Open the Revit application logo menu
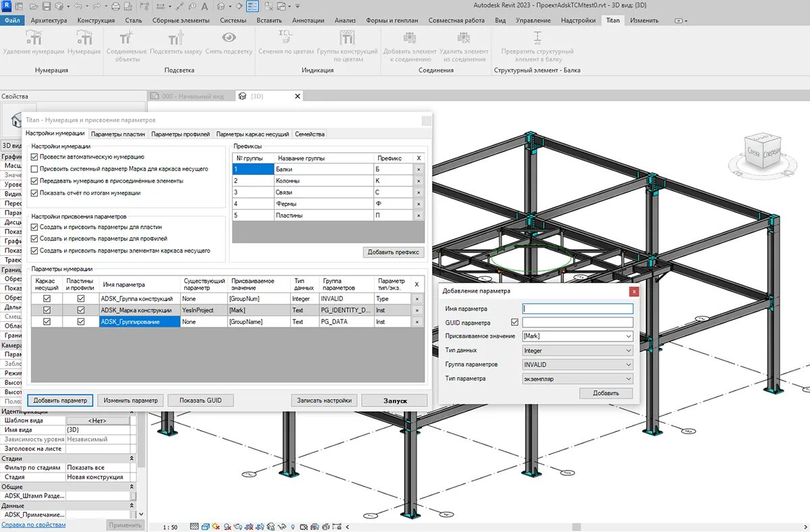Image resolution: width=810 pixels, height=532 pixels. click(x=7, y=6)
